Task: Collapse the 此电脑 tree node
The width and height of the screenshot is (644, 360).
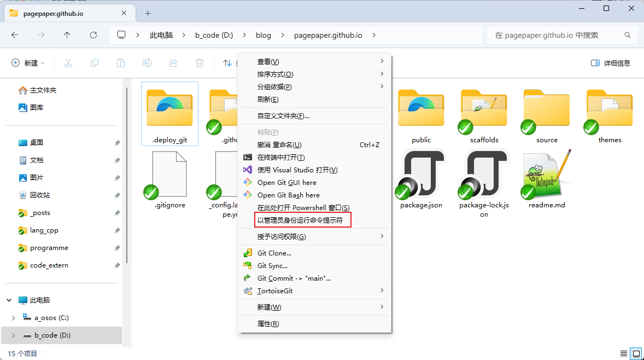Action: 9,300
